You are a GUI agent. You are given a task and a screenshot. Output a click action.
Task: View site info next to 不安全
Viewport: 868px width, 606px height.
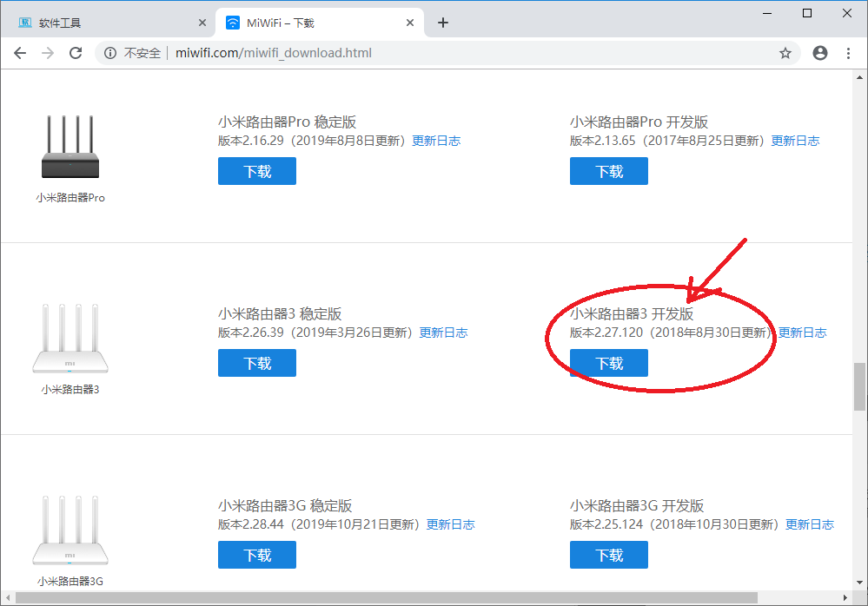(x=110, y=53)
